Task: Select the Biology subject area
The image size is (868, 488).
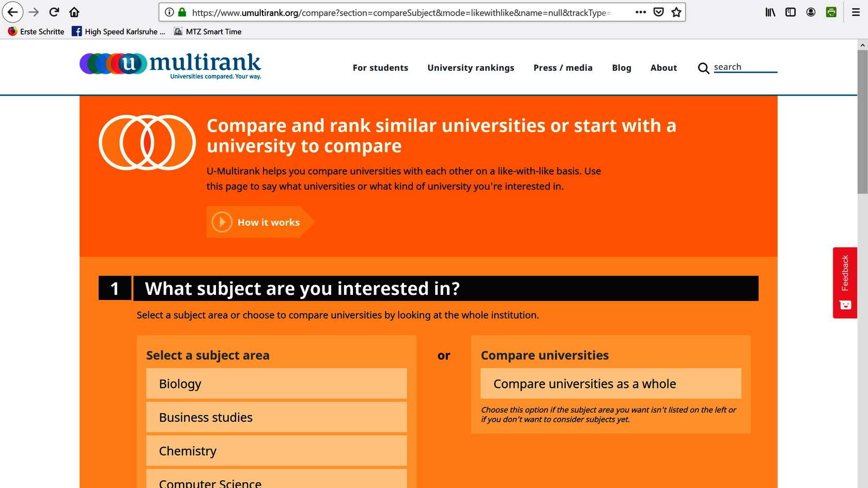Action: (x=276, y=384)
